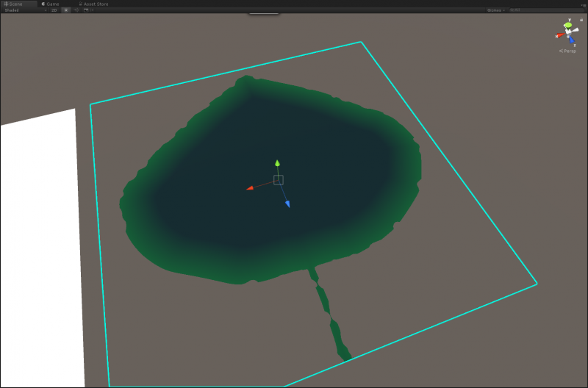Open the Game tab
588x388 pixels.
click(51, 4)
